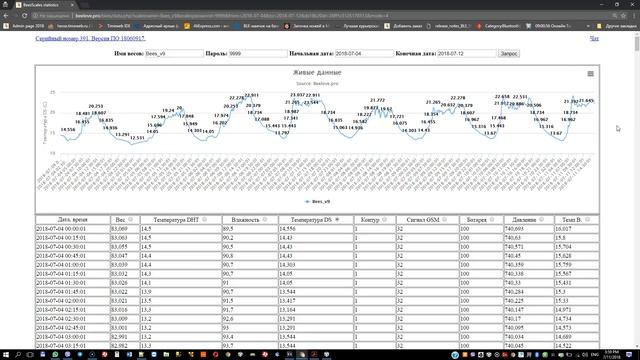The image size is (640, 360).
Task: Click the 12.531 chart data label
Action: pos(137,138)
